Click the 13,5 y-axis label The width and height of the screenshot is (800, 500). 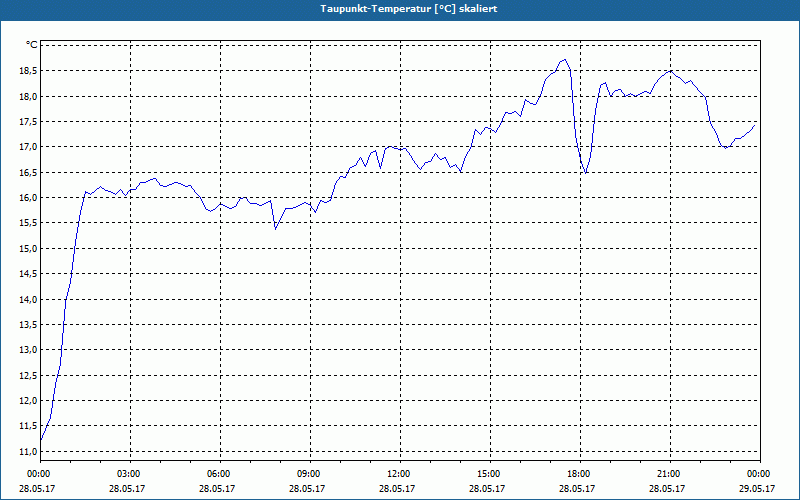coord(29,324)
